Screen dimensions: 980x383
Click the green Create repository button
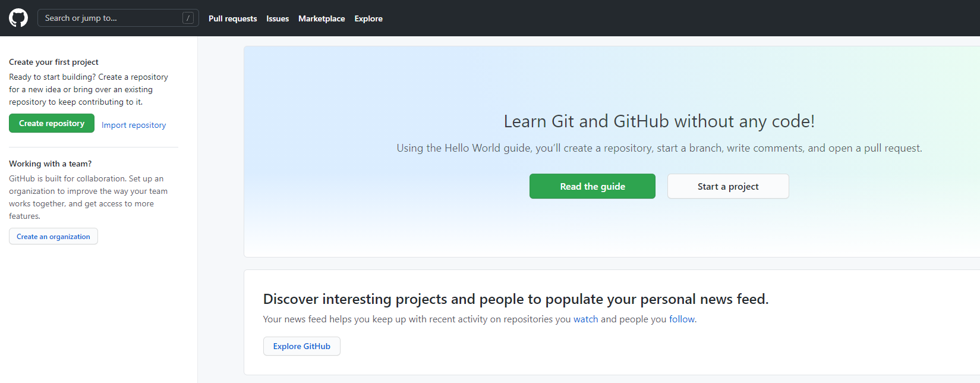click(x=52, y=123)
